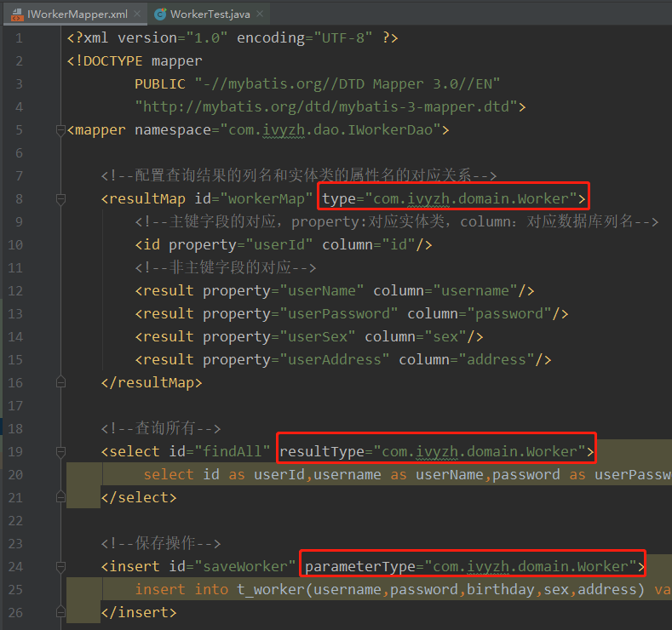Click the closing select tag fold marker
Viewport: 672px width, 630px height.
(x=60, y=497)
